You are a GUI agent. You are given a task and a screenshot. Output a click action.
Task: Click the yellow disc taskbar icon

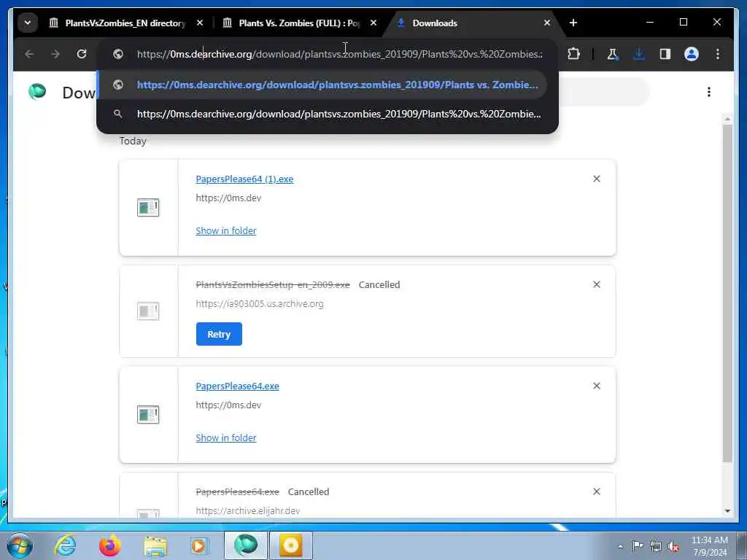[x=291, y=545]
